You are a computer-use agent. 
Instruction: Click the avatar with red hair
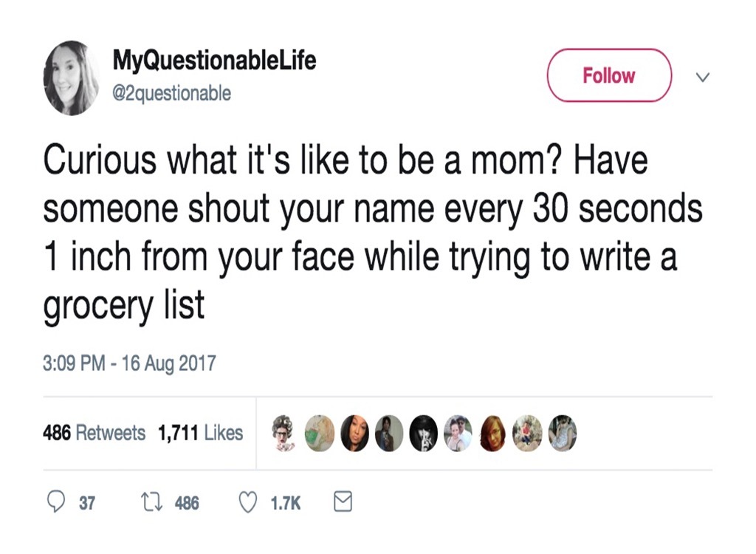pyautogui.click(x=492, y=434)
